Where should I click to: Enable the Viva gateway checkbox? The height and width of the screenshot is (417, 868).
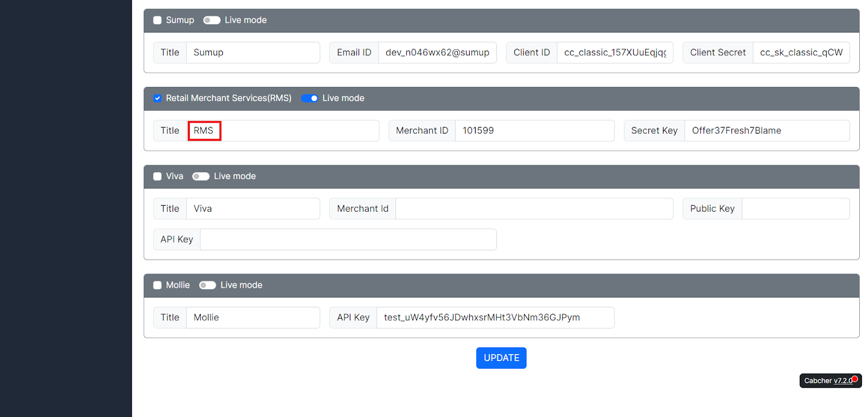[157, 176]
